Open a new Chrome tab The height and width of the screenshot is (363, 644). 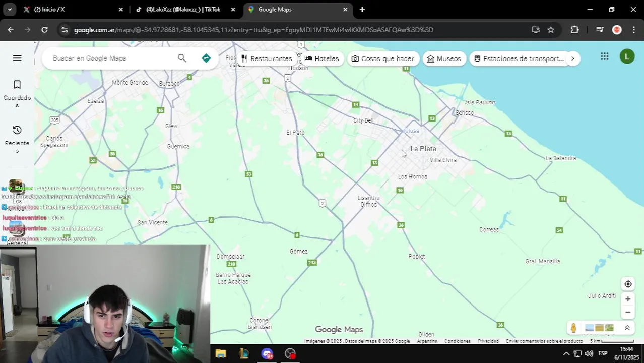[362, 9]
